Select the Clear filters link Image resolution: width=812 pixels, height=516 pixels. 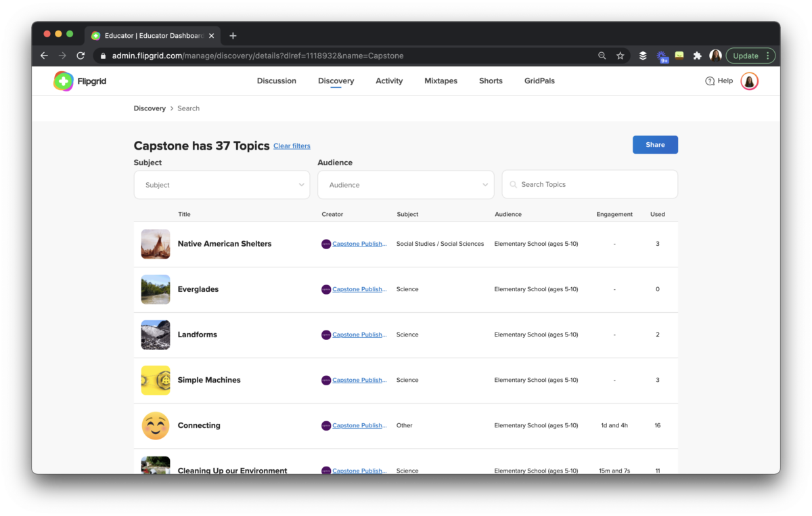click(292, 146)
